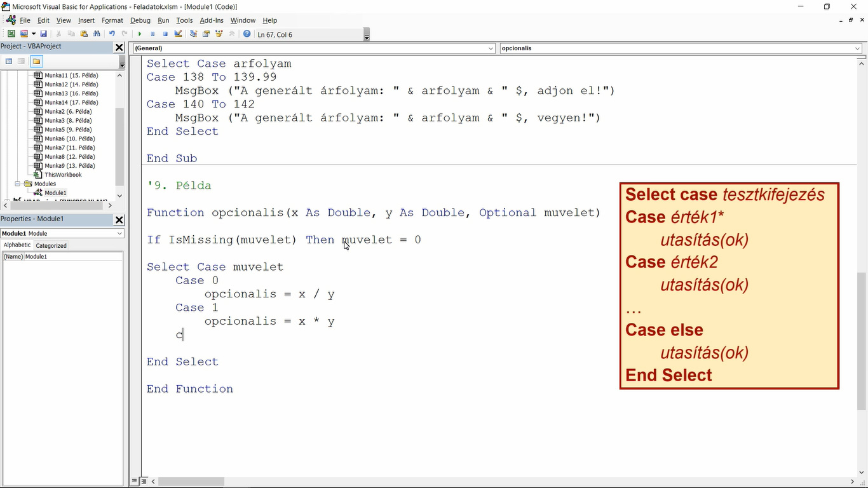Save Feladatok.xlsm using the Save toolbar icon

click(43, 34)
